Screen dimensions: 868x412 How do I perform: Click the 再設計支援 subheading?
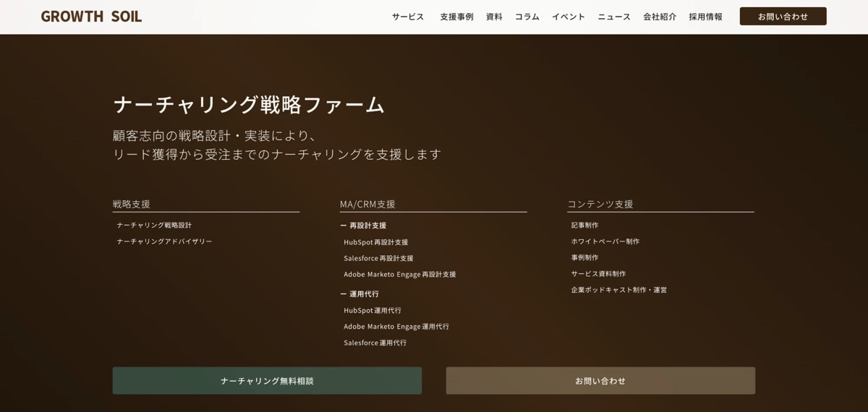tap(364, 226)
